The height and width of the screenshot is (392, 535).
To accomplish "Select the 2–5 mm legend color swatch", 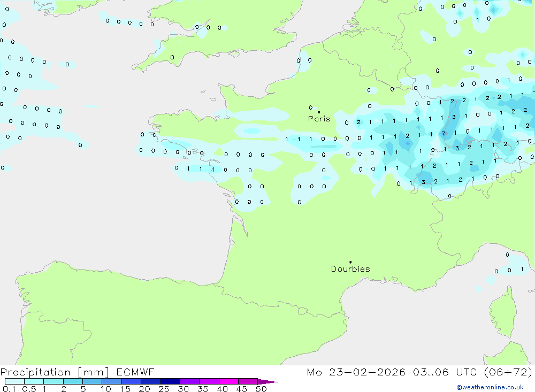I will [x=73, y=381].
